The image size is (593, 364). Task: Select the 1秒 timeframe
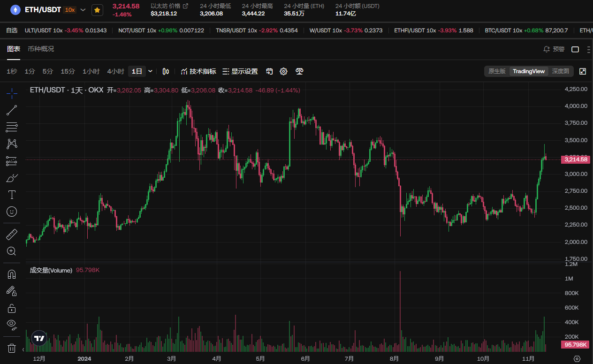pos(12,71)
